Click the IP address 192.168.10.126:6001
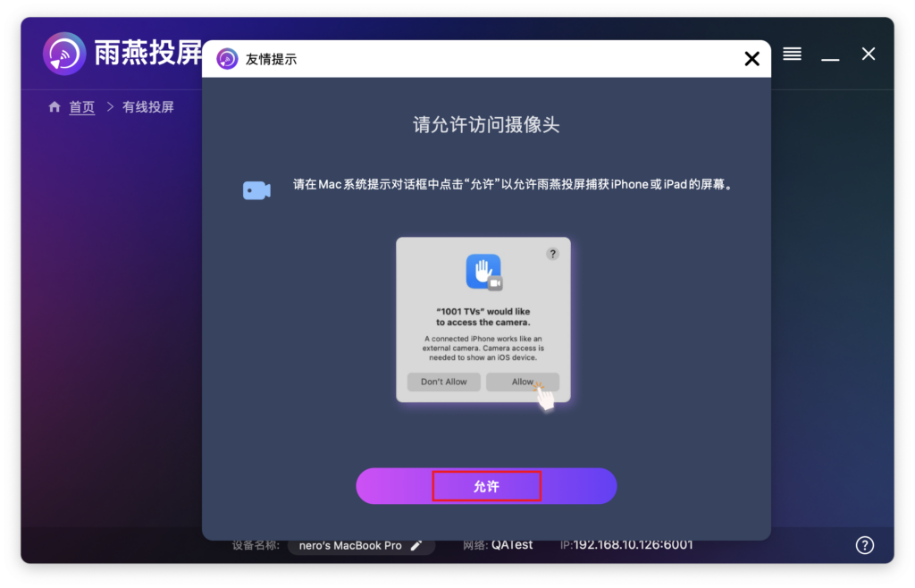 pyautogui.click(x=633, y=544)
